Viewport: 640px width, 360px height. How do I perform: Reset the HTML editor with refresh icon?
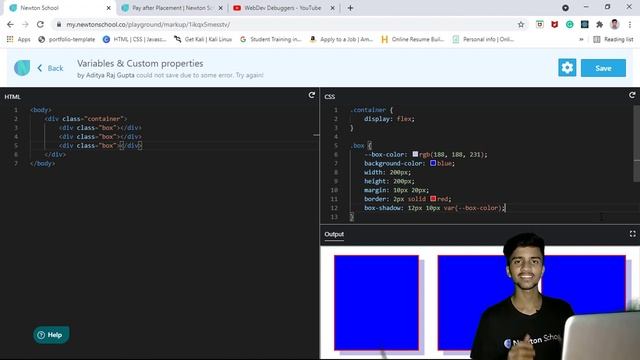(312, 95)
